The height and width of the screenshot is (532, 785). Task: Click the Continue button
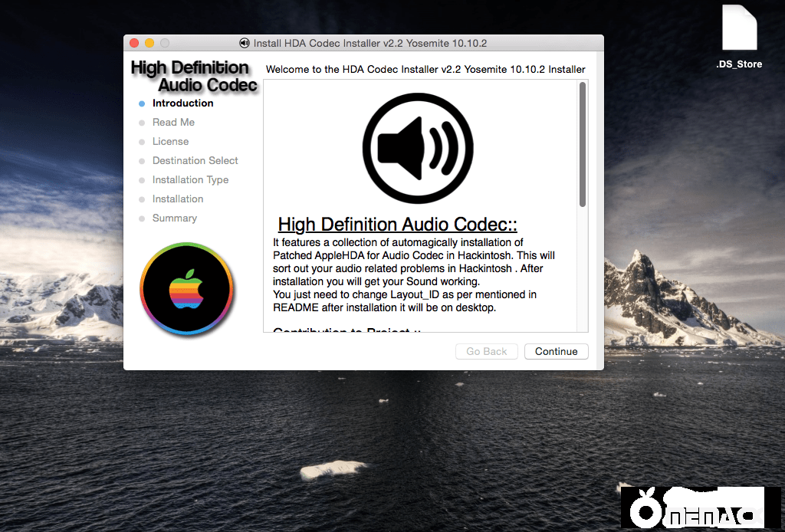tap(556, 351)
